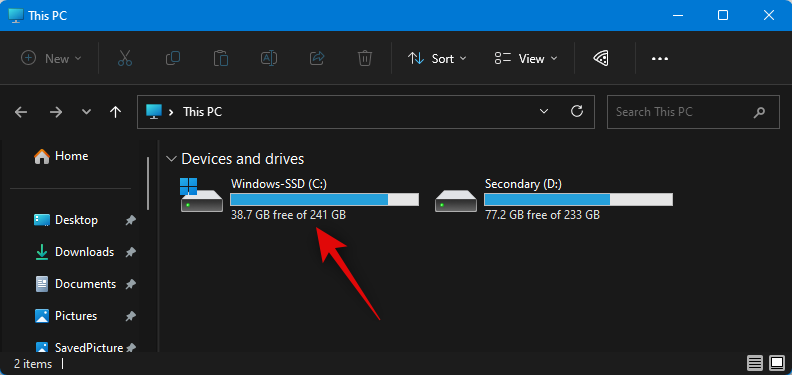Click '2 items' in status bar
The height and width of the screenshot is (375, 792).
click(x=33, y=364)
